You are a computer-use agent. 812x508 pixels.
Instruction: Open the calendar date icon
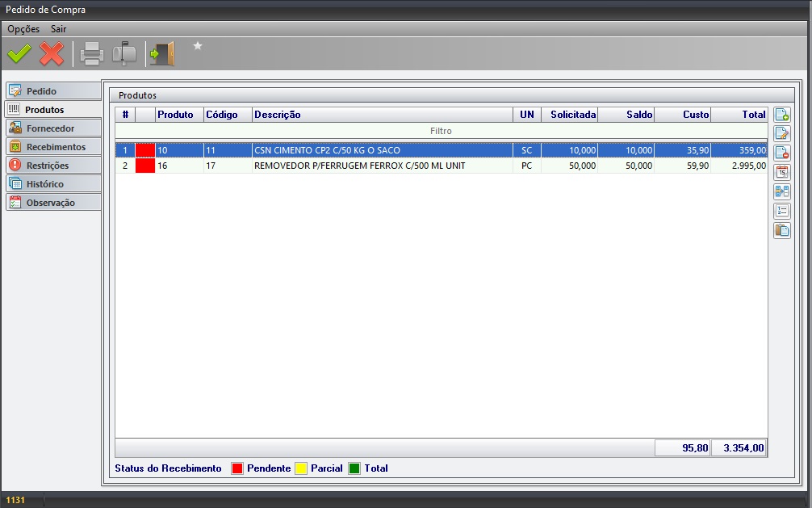[781, 172]
